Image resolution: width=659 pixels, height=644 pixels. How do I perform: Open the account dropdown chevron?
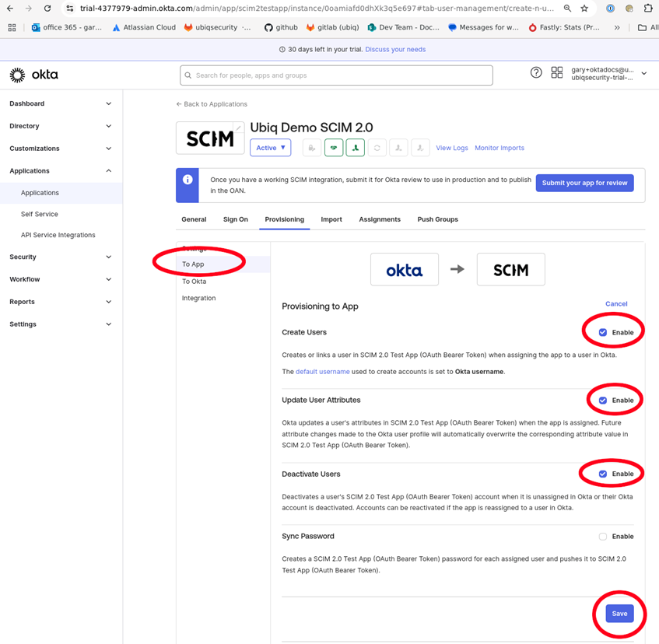click(644, 74)
